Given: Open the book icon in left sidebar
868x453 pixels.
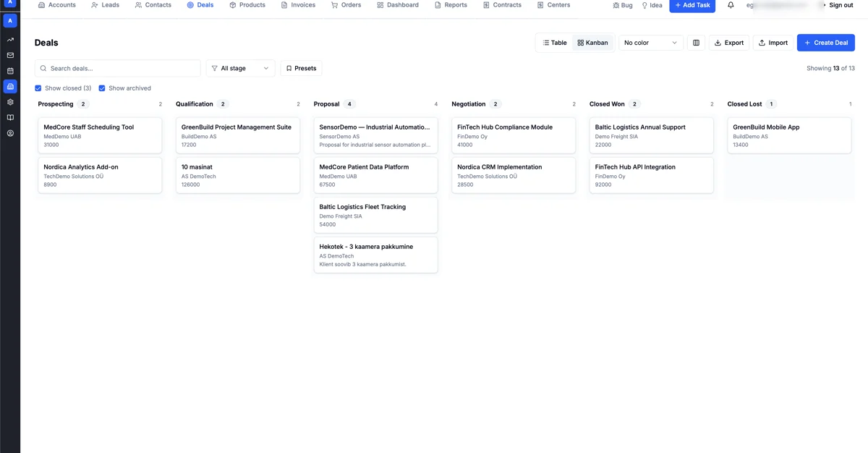Looking at the screenshot, I should click(x=10, y=118).
